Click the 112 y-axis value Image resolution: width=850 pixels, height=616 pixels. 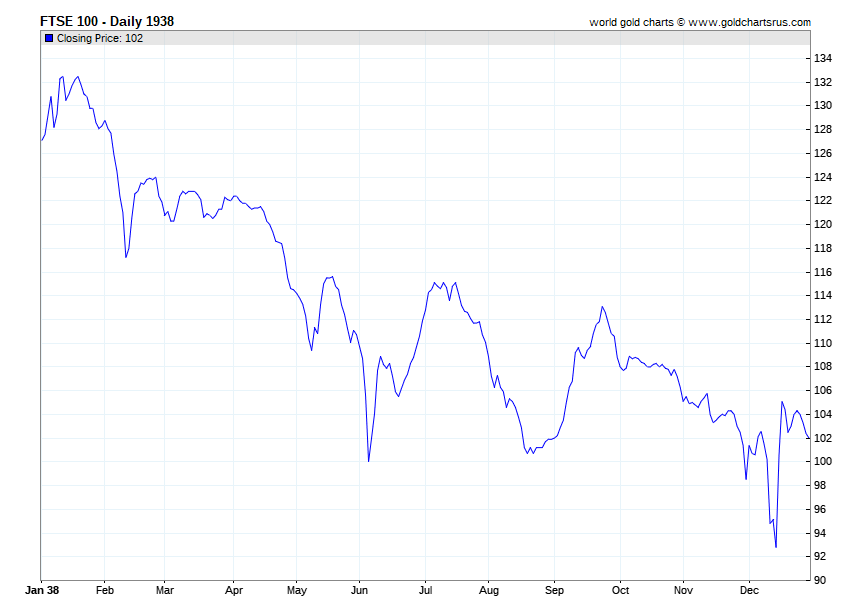pyautogui.click(x=823, y=319)
